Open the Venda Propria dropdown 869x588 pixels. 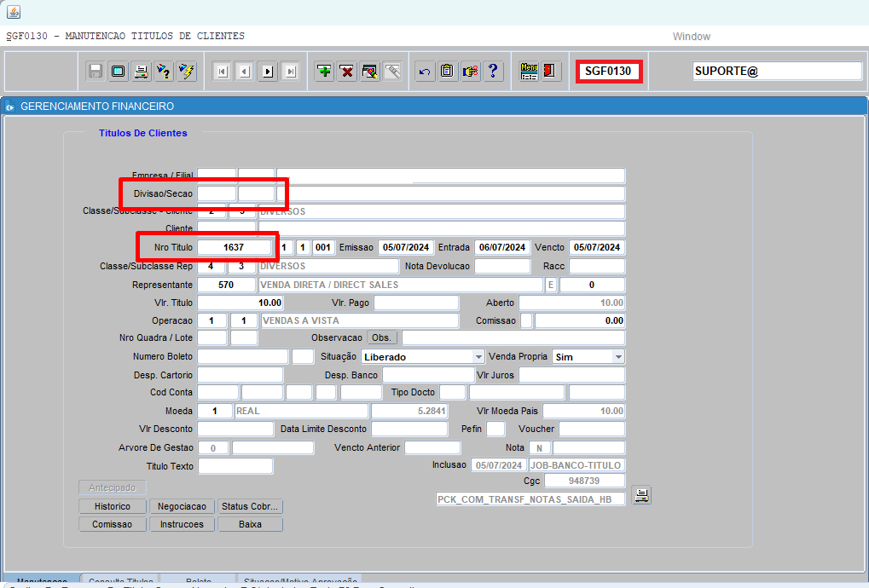pyautogui.click(x=618, y=357)
